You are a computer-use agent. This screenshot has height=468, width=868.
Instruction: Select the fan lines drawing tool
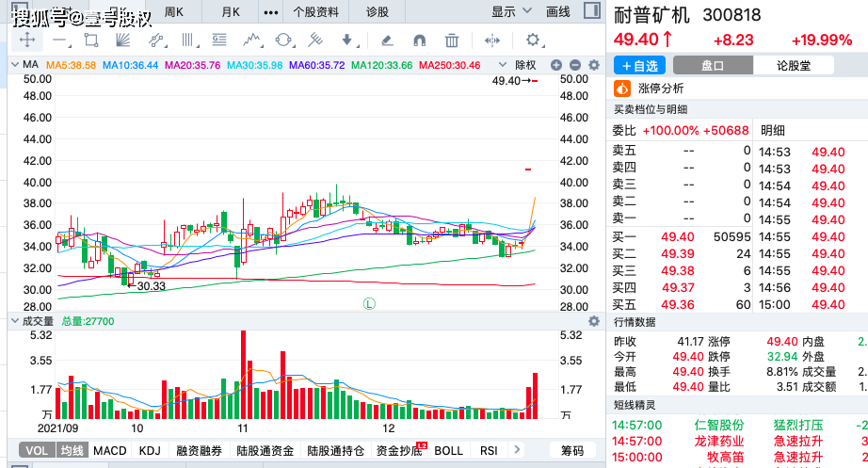(x=123, y=40)
